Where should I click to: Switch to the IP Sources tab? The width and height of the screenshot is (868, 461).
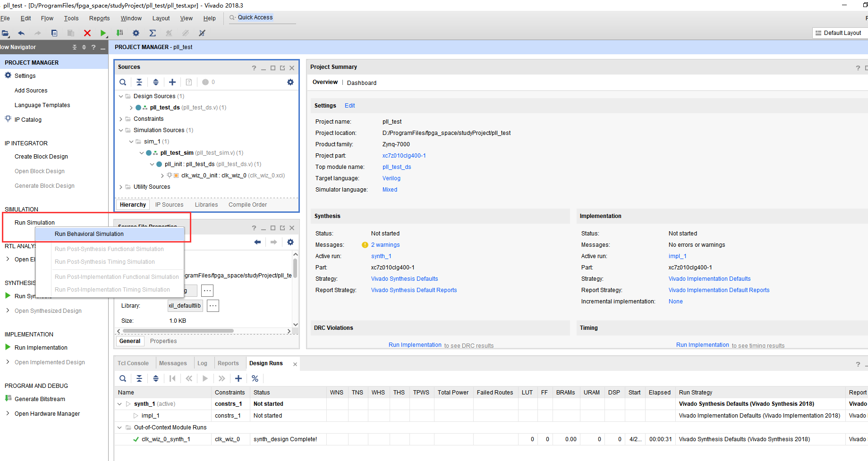pyautogui.click(x=169, y=205)
